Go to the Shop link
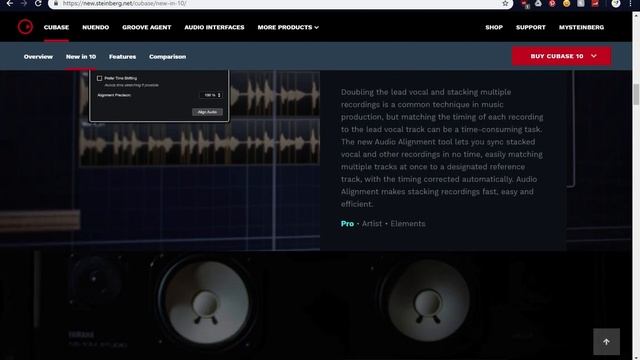 coord(494,27)
